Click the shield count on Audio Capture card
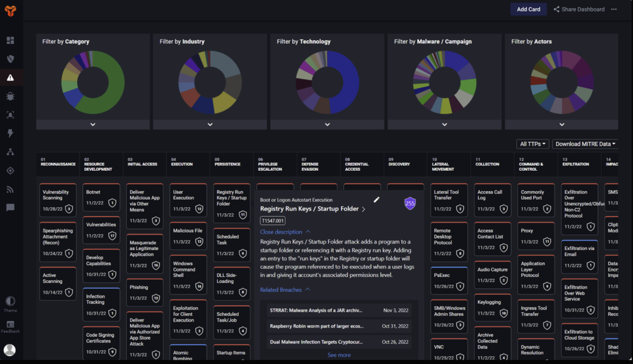The width and height of the screenshot is (633, 364). point(503,280)
